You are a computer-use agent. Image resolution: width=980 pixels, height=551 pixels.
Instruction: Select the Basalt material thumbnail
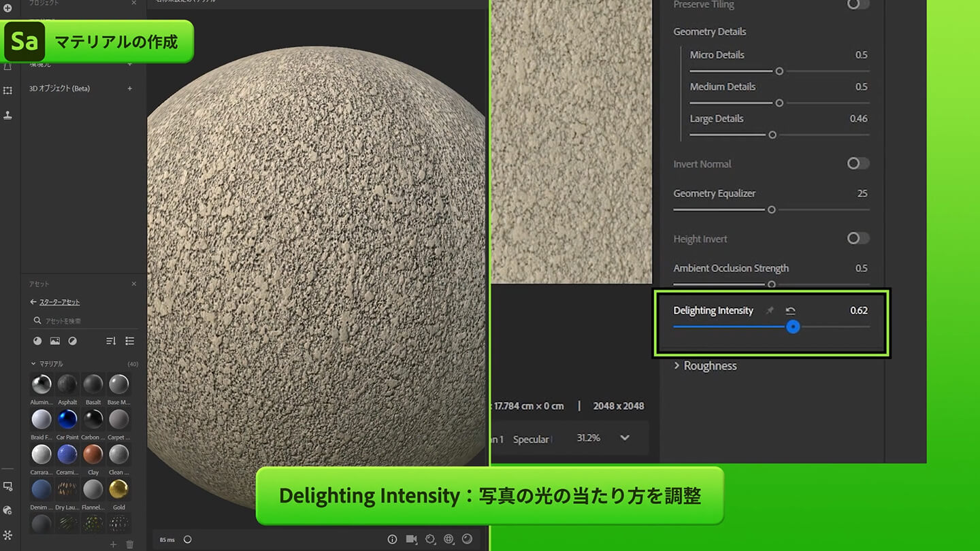coord(93,384)
